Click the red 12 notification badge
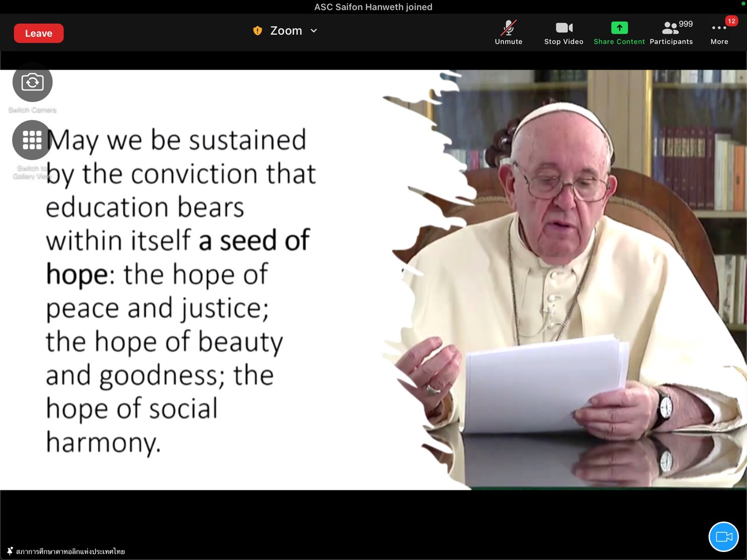 pyautogui.click(x=731, y=21)
